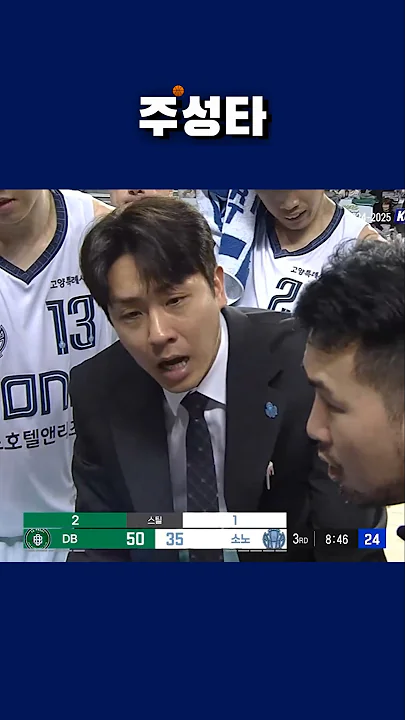Image resolution: width=405 pixels, height=720 pixels.
Task: Click the video frame thumbnail
Action: 202,376
